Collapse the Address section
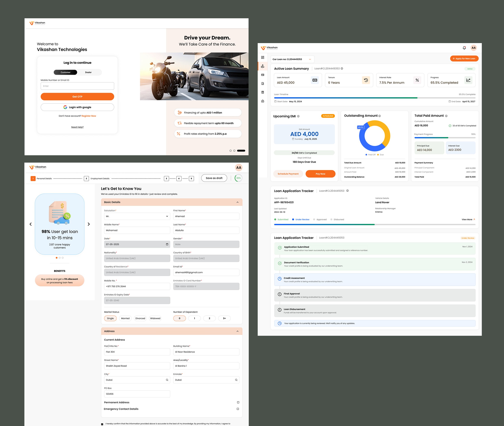Image resolution: width=504 pixels, height=426 pixels. click(x=237, y=331)
